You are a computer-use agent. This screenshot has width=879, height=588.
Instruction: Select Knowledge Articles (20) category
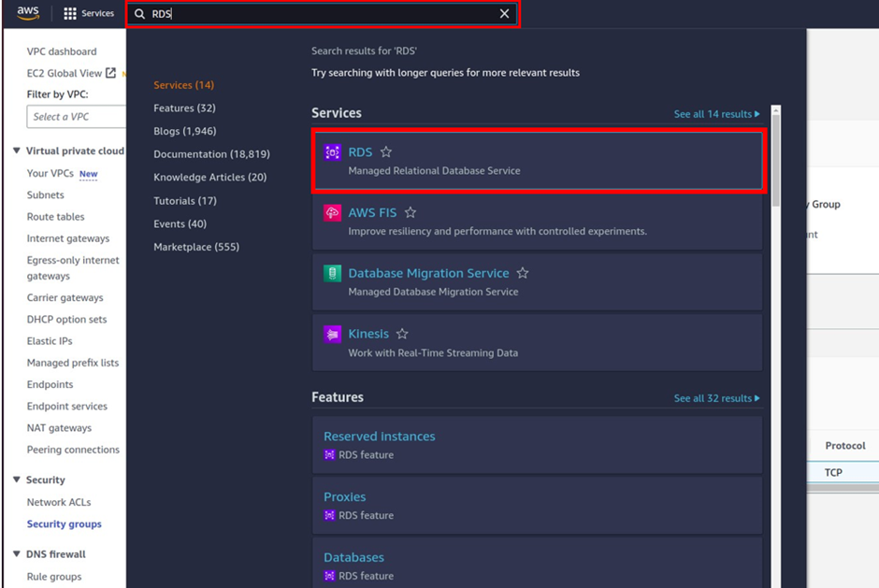pyautogui.click(x=210, y=177)
